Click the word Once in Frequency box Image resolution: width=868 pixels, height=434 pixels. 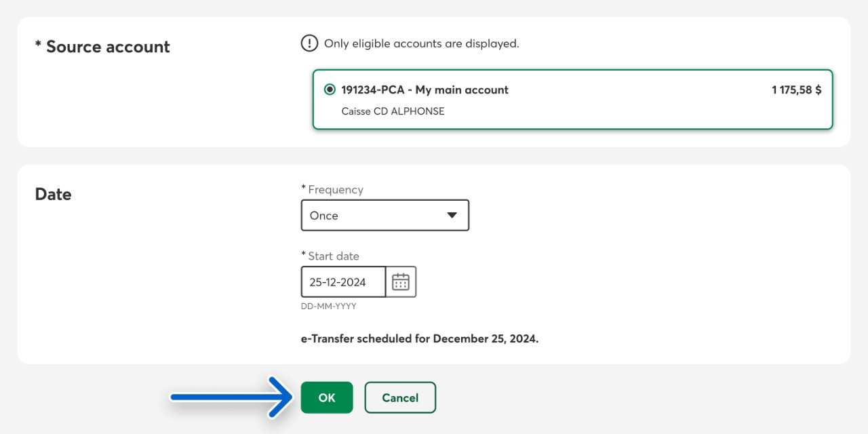pos(324,216)
